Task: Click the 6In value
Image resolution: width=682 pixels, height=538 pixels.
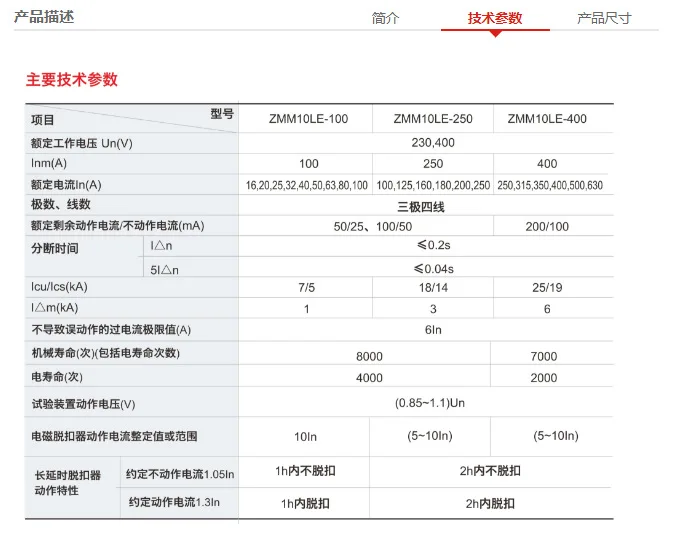Action: click(433, 330)
